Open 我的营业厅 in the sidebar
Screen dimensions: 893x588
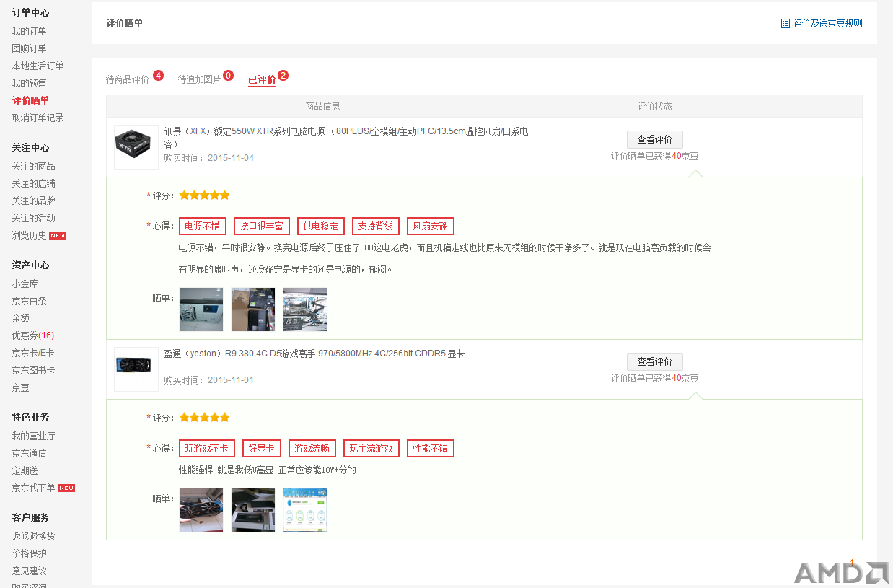tap(33, 436)
